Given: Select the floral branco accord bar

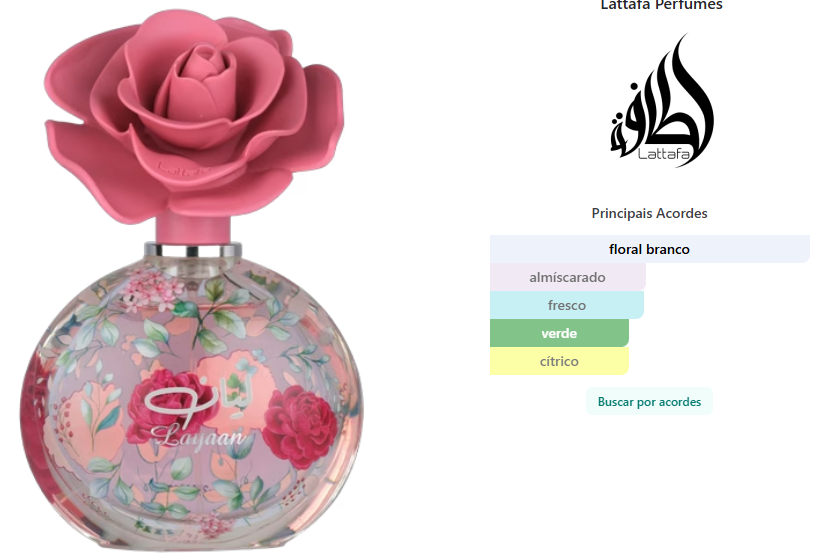Looking at the screenshot, I should coord(650,249).
